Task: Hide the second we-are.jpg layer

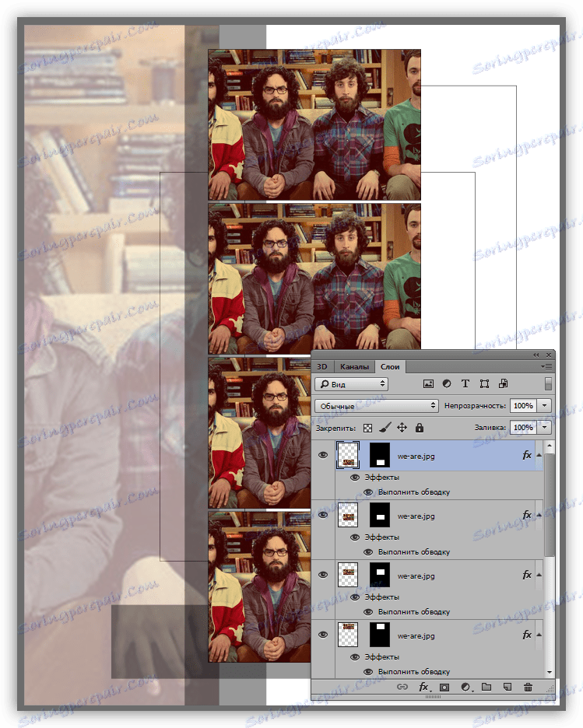Action: (x=323, y=516)
